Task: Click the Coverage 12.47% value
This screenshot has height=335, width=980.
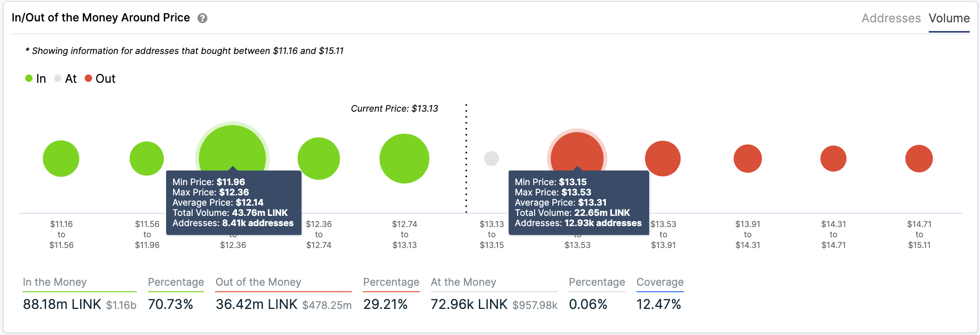Action: pos(658,304)
